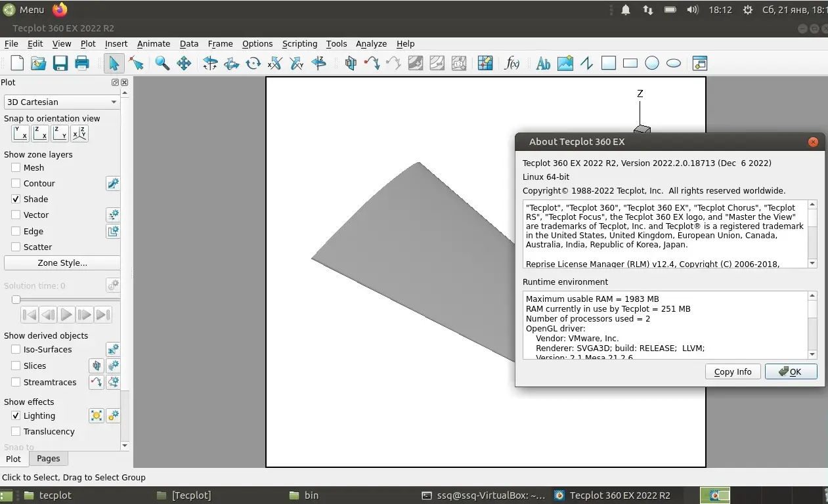
Task: Open the f(x) data alter tool
Action: click(x=512, y=64)
